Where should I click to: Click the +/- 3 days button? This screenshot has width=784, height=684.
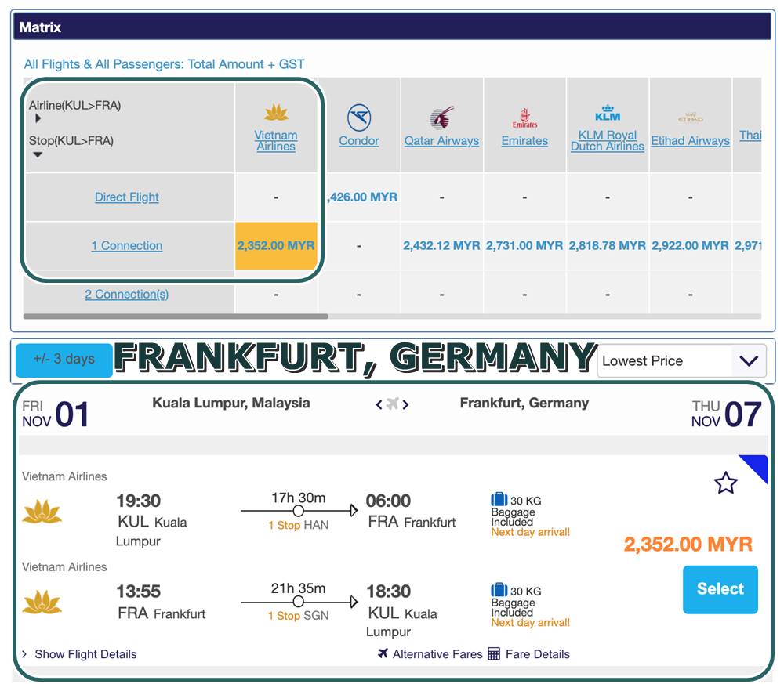point(64,360)
